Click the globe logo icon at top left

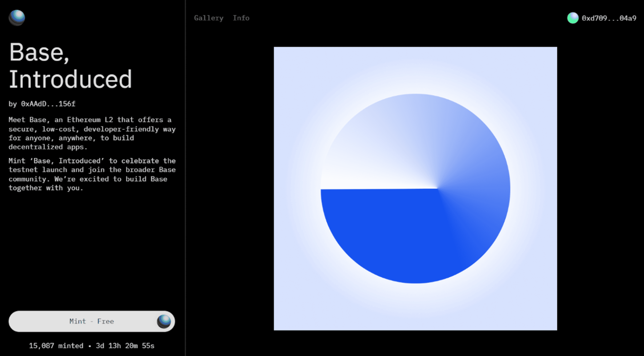[x=17, y=18]
